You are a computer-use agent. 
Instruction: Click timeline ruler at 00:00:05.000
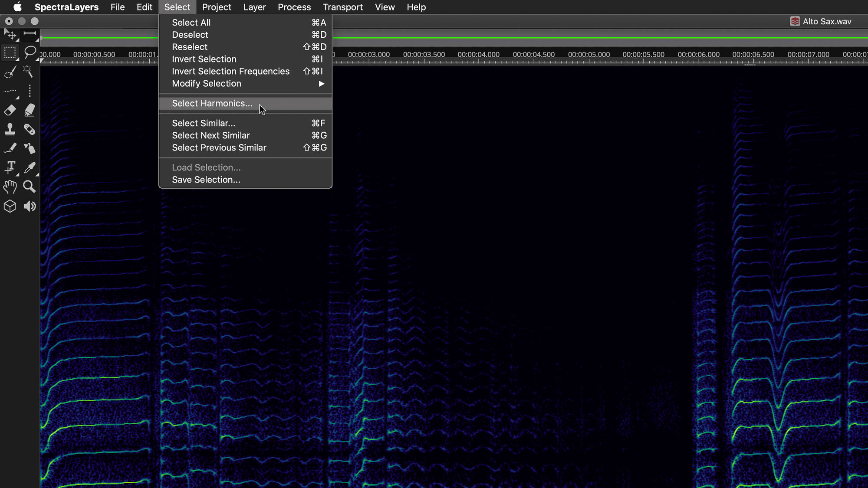[589, 56]
